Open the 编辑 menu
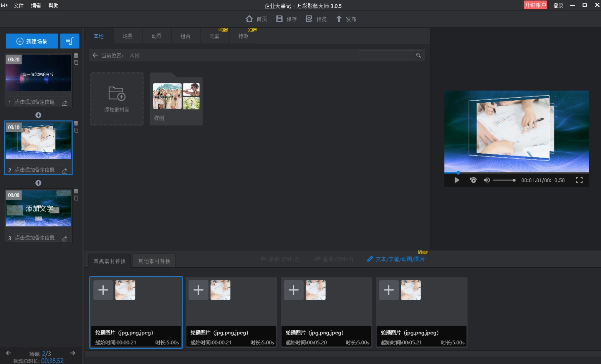601x364 pixels. point(36,6)
